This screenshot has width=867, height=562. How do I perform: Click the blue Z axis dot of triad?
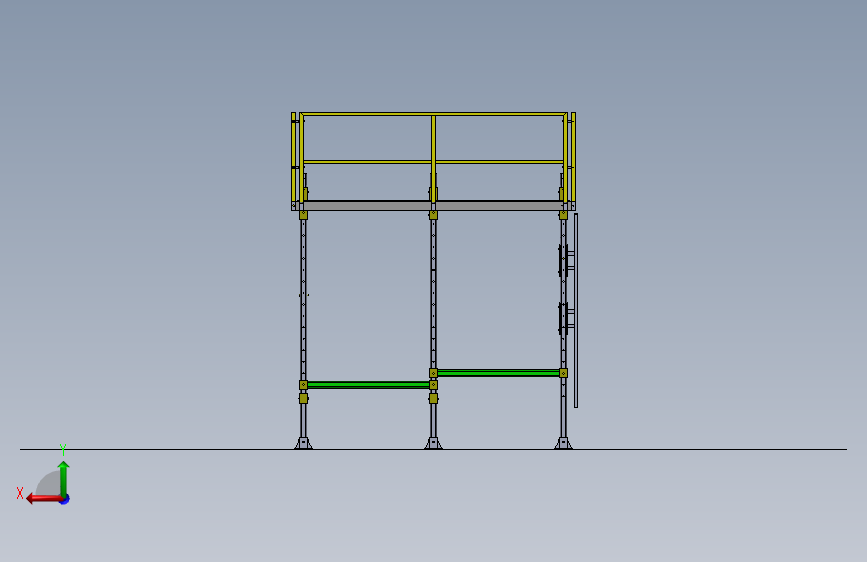[65, 499]
